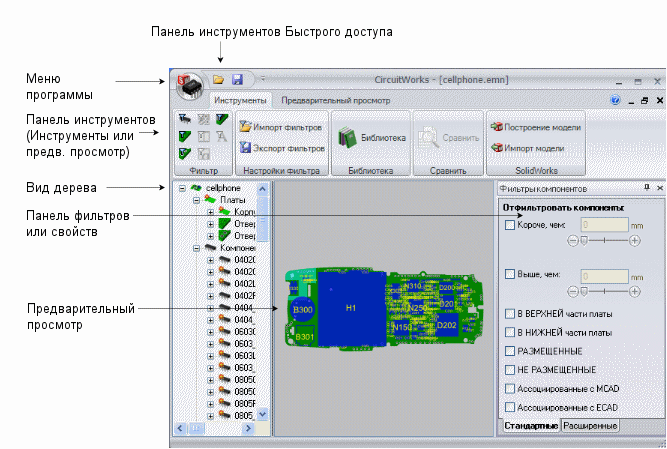Expand the 0603C component node
This screenshot has height=449, width=667.
point(211,332)
